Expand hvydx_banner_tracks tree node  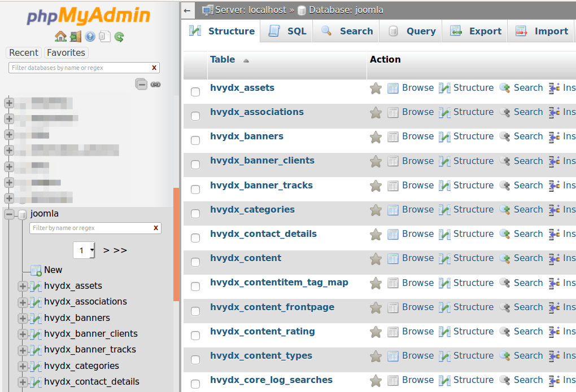(23, 350)
